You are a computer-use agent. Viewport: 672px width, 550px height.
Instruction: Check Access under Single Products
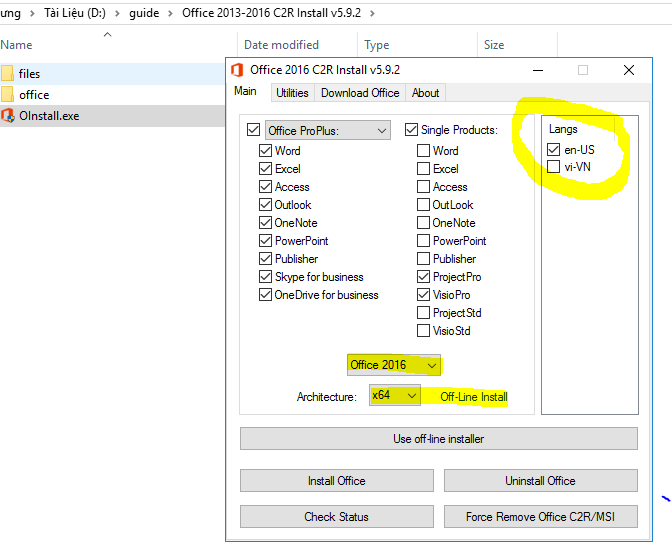(423, 186)
